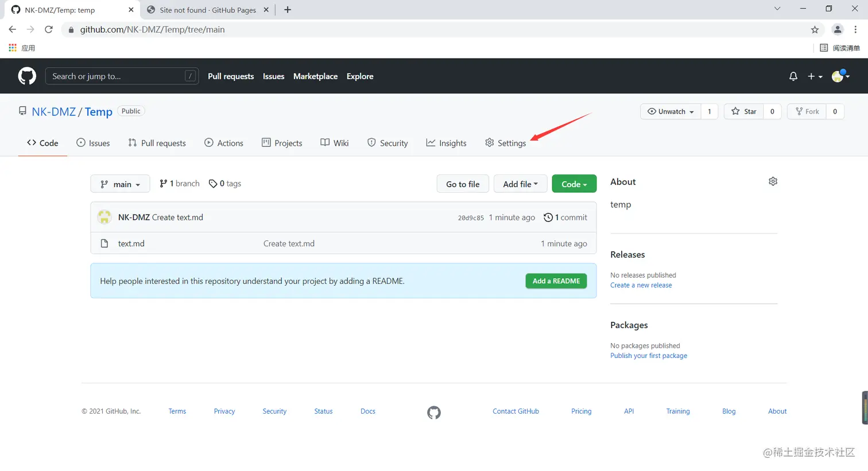The image size is (868, 471).
Task: Switch to the Site not found browser tab
Action: 207,10
